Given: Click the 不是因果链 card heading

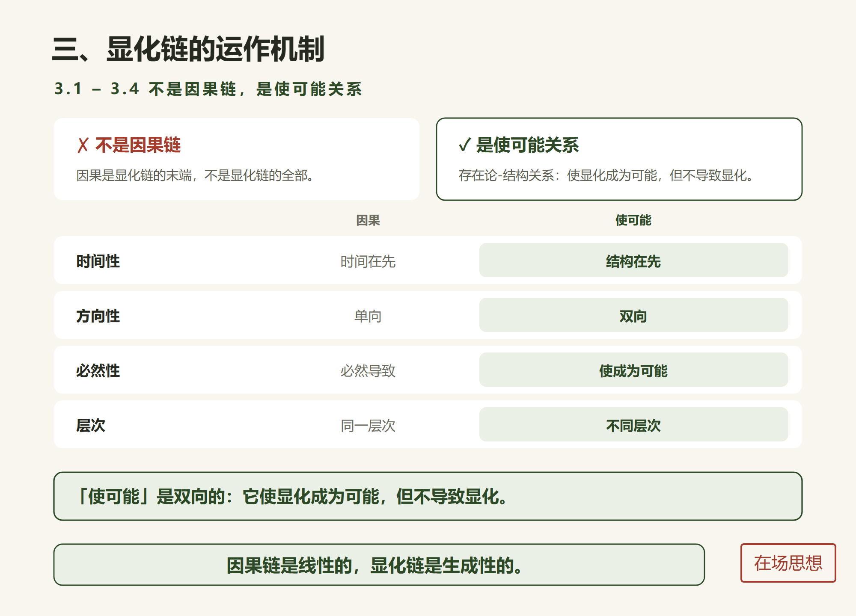Looking at the screenshot, I should click(138, 145).
